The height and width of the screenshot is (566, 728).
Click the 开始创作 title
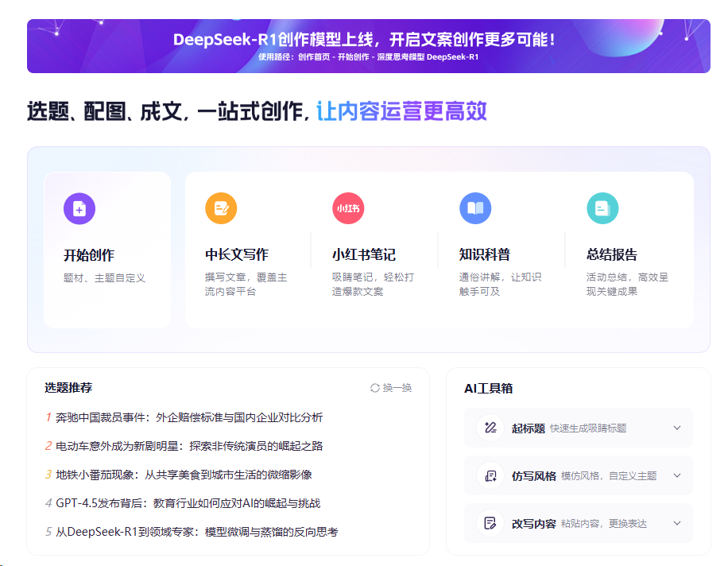click(89, 255)
